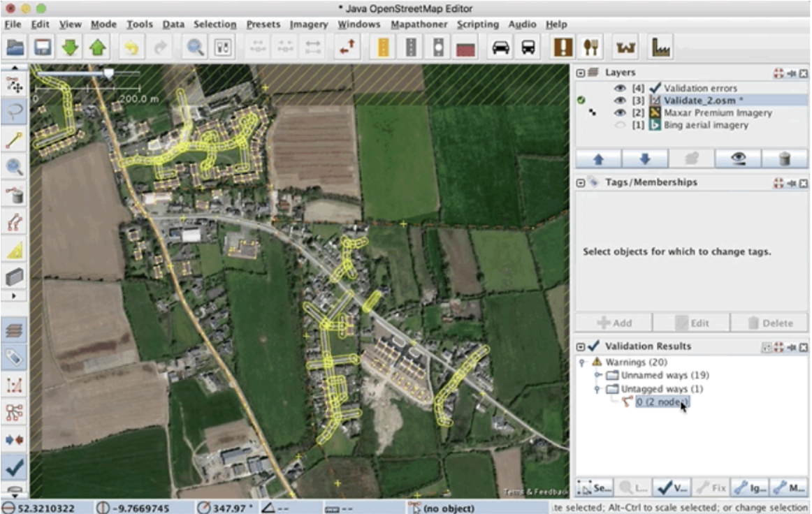The image size is (812, 514).
Task: Toggle the Selection list panel button in left sidebar
Action: [x=14, y=385]
